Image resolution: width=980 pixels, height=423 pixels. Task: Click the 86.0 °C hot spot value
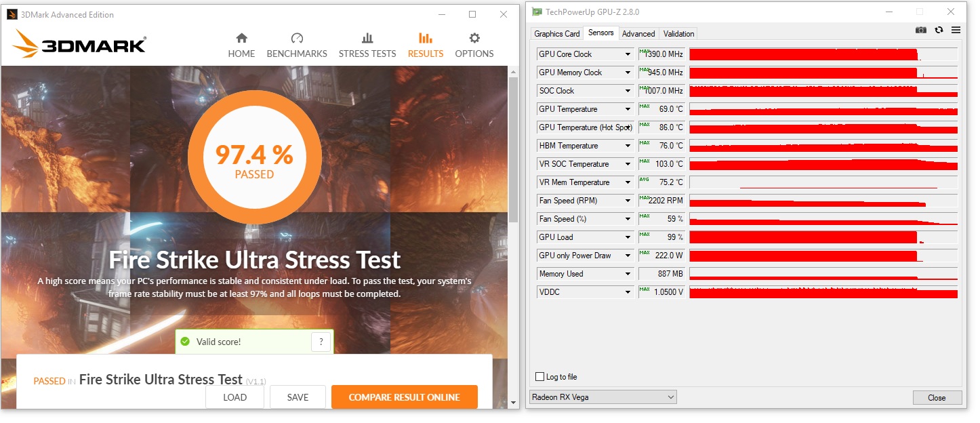click(x=661, y=127)
